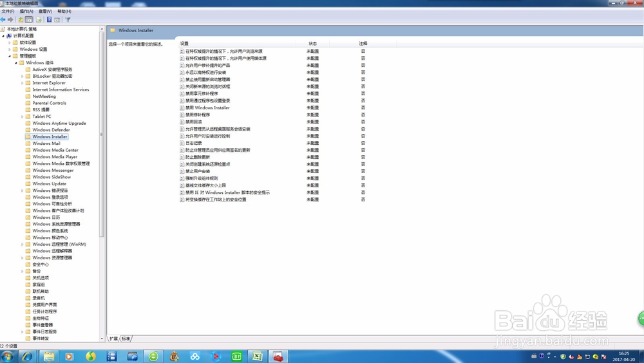Image resolution: width=644 pixels, height=363 pixels.
Task: Expand the Internet Explorer node arrow
Action: point(22,83)
